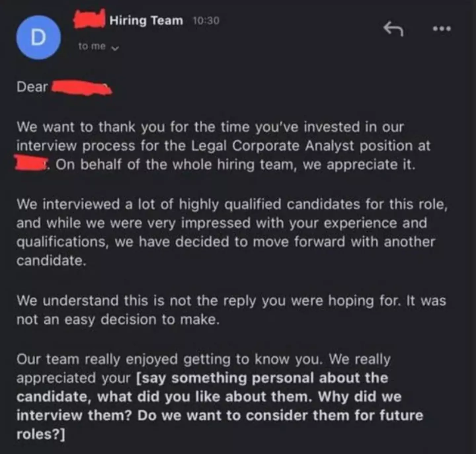
Task: Click the redacted recipient name after "Dear"
Action: click(x=82, y=88)
